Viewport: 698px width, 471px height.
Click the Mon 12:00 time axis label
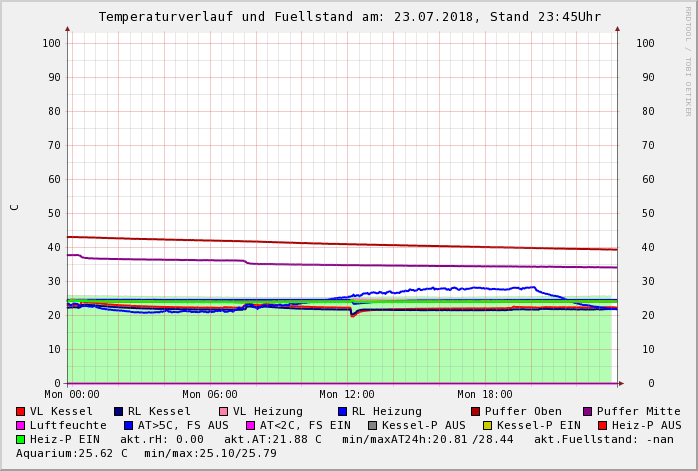click(x=347, y=395)
